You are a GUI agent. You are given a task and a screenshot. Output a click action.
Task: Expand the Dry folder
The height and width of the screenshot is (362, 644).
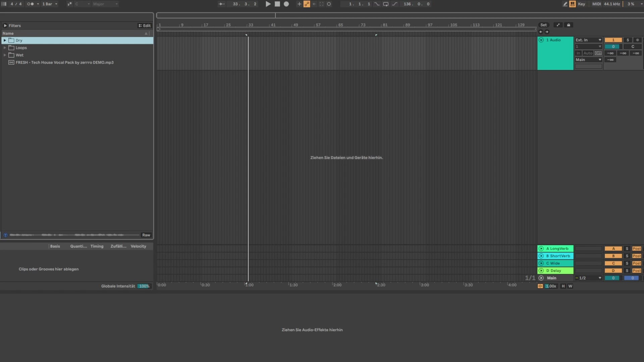click(x=5, y=40)
